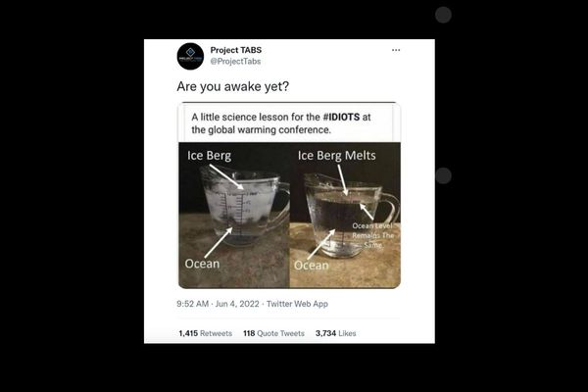View the 3,734 Likes list
The width and height of the screenshot is (588, 392).
point(335,333)
